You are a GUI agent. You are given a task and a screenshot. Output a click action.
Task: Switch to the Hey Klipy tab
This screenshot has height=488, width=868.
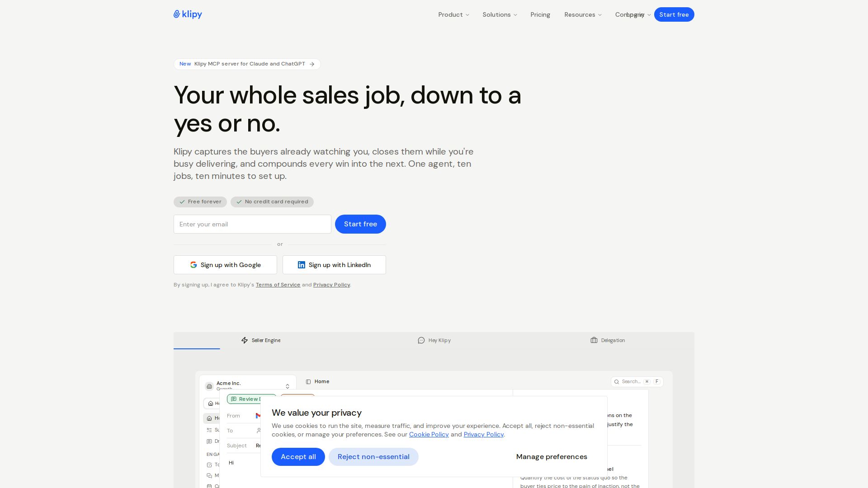point(434,340)
